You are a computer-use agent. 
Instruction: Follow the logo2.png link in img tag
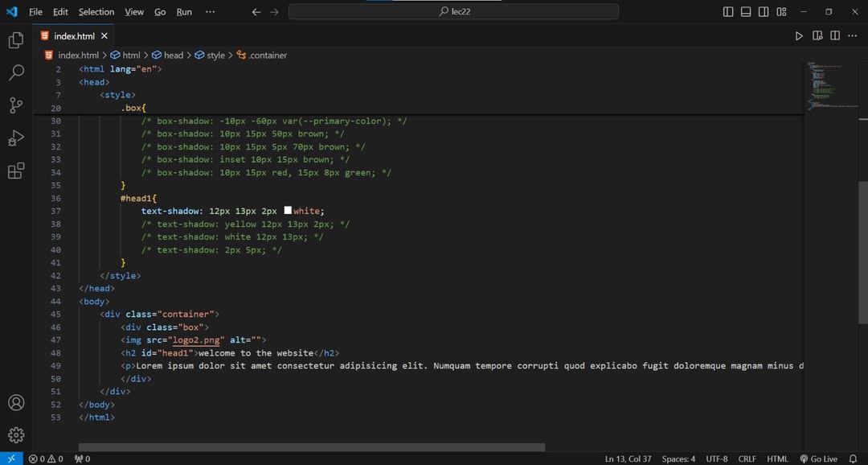[x=199, y=339]
